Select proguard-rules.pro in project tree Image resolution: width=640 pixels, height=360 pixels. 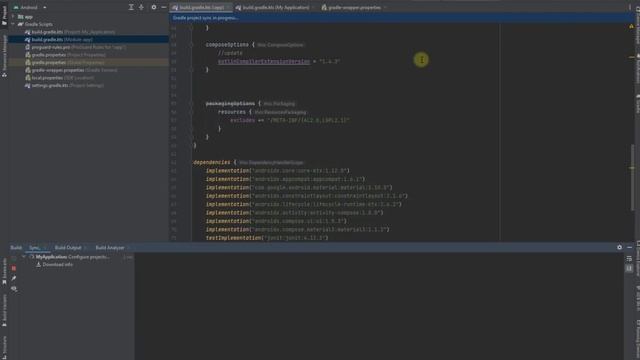75,47
